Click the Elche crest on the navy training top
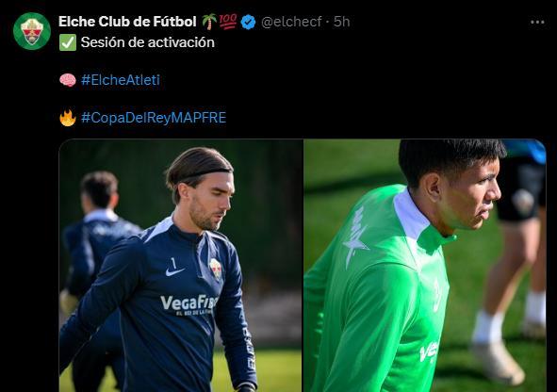 (215, 268)
